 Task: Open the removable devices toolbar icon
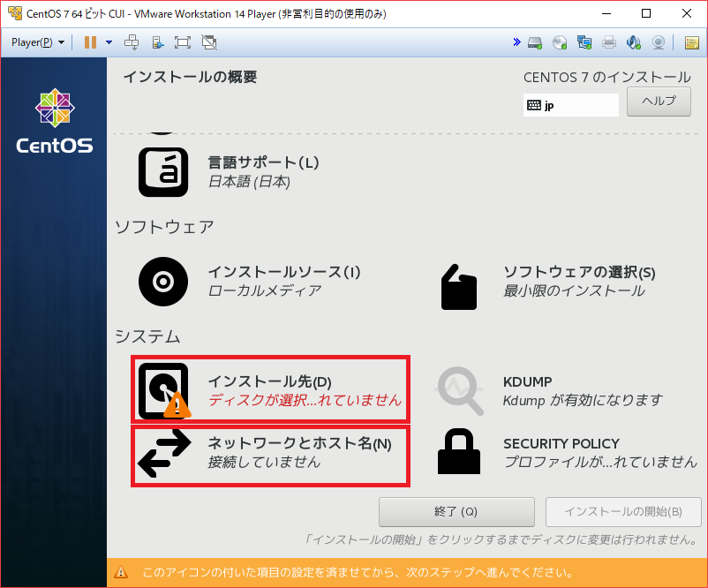[x=158, y=42]
